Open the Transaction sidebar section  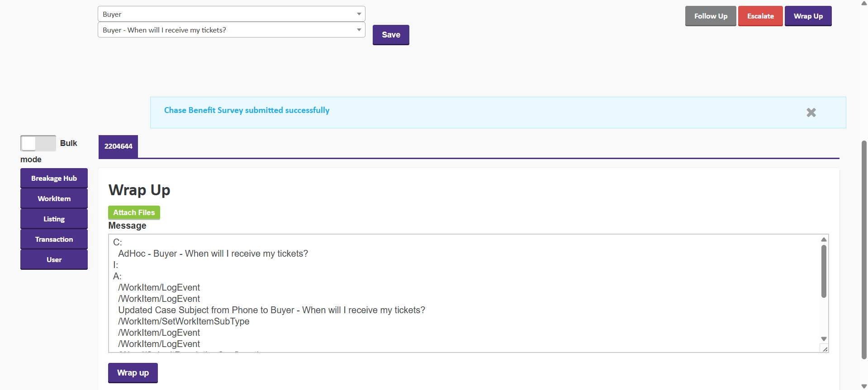click(x=54, y=240)
